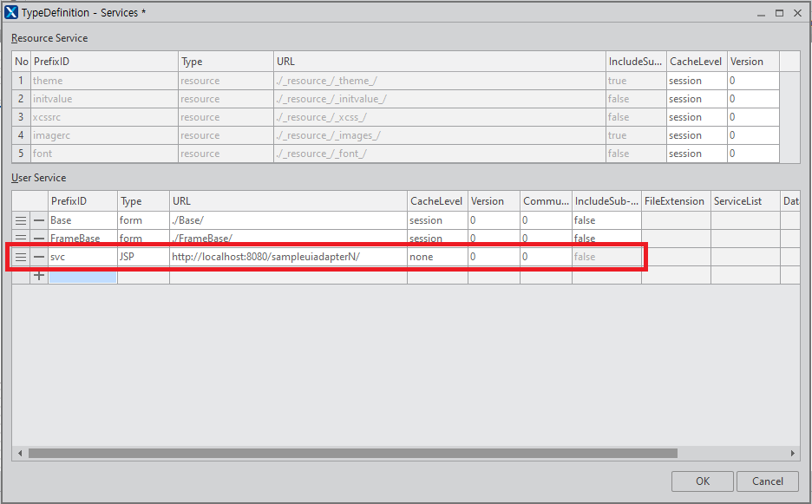Image resolution: width=812 pixels, height=504 pixels.
Task: Click the horizontal scrollbar's right arrow
Action: point(792,453)
